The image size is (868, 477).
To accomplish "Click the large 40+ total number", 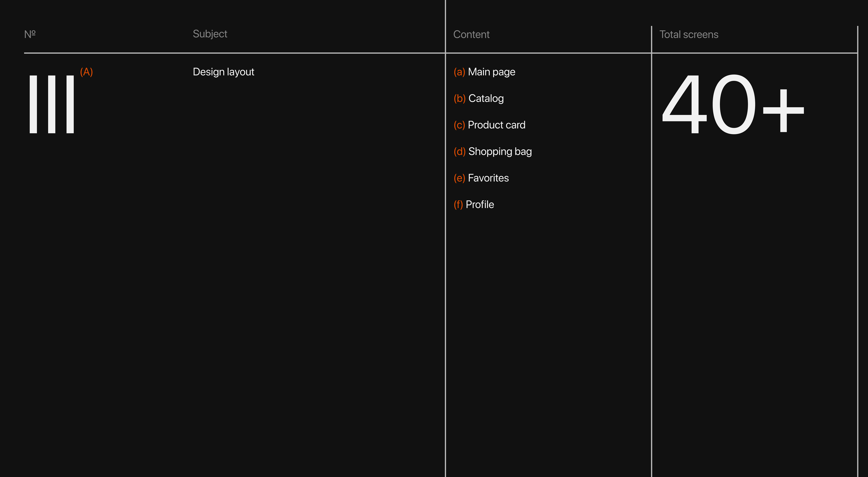I will point(733,104).
